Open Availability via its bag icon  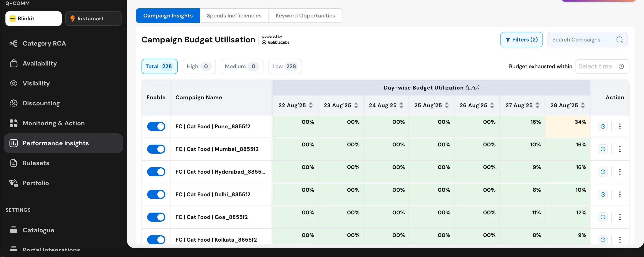14,63
